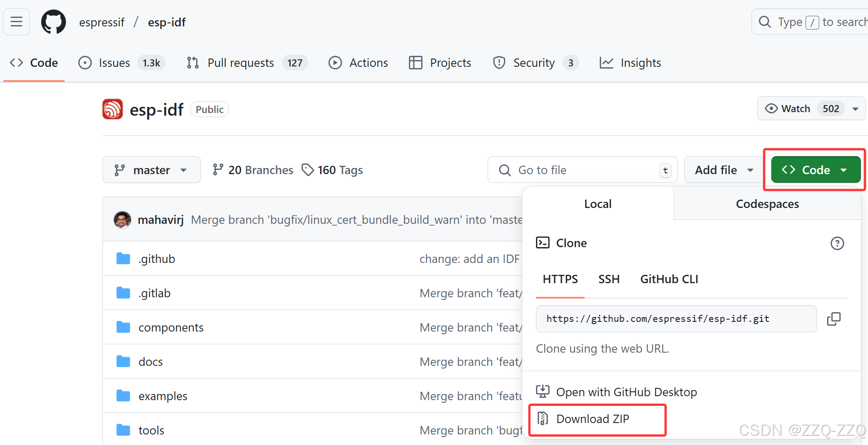Screen dimensions: 868x445
Task: Click the esp-idf repository title
Action: (x=157, y=109)
